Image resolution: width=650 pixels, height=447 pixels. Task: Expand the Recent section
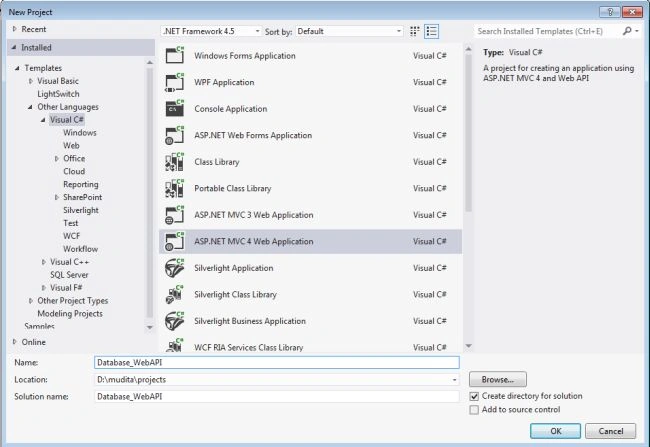point(15,29)
